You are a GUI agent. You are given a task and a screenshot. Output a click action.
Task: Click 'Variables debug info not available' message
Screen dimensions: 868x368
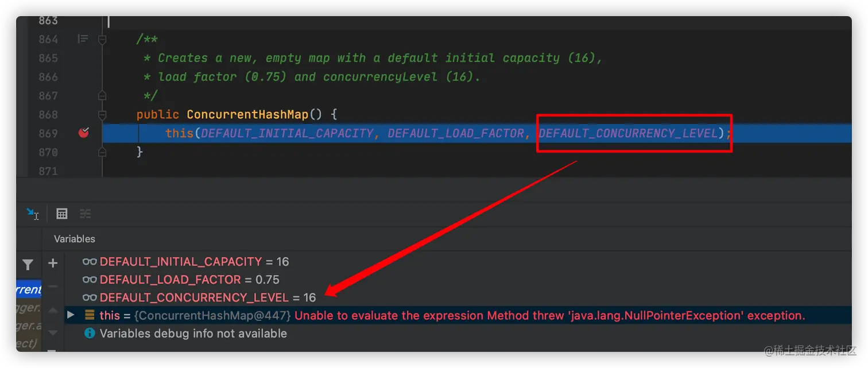(x=193, y=333)
